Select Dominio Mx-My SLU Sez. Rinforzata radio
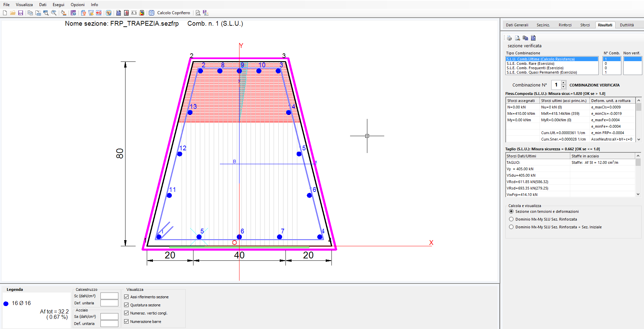The height and width of the screenshot is (329, 644). pos(511,219)
